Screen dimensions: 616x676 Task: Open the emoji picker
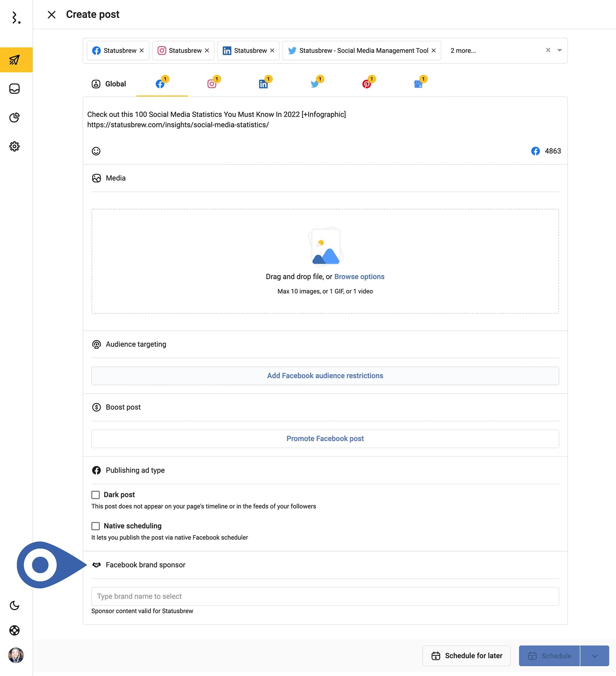(96, 151)
